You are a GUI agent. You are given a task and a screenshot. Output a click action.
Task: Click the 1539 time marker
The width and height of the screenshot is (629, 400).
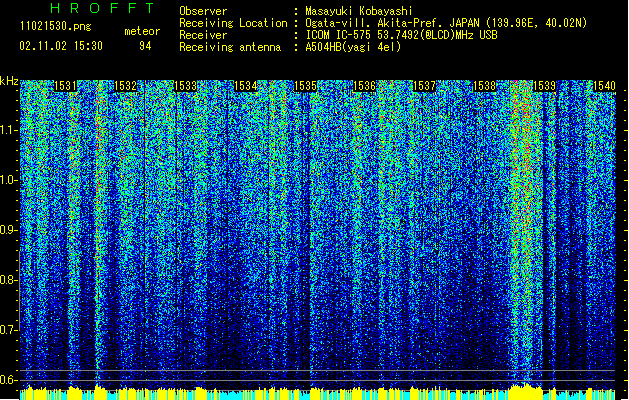pyautogui.click(x=545, y=86)
